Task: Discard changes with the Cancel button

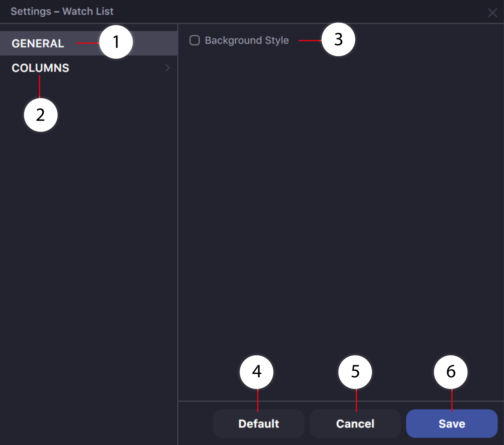Action: (x=355, y=424)
